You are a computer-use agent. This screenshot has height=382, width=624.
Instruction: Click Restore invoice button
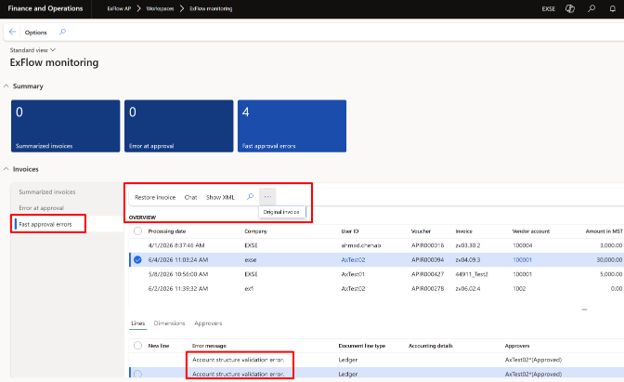[x=155, y=197]
